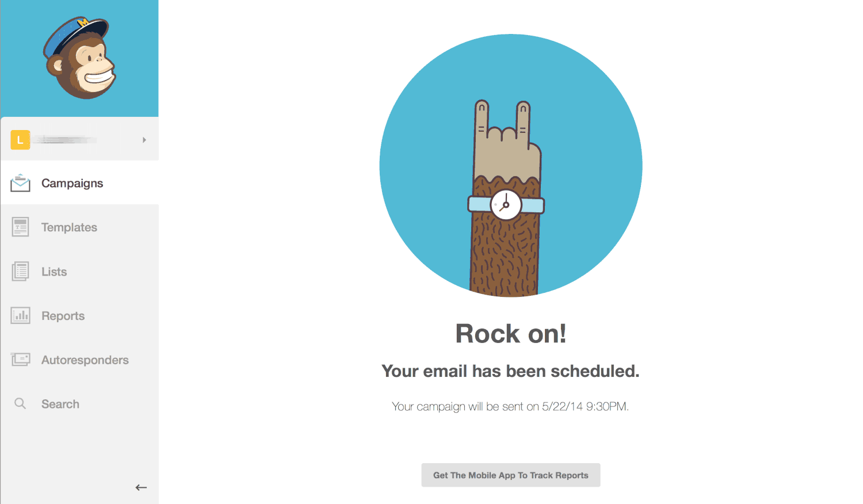Go to the Templates label
This screenshot has width=863, height=504.
[69, 227]
